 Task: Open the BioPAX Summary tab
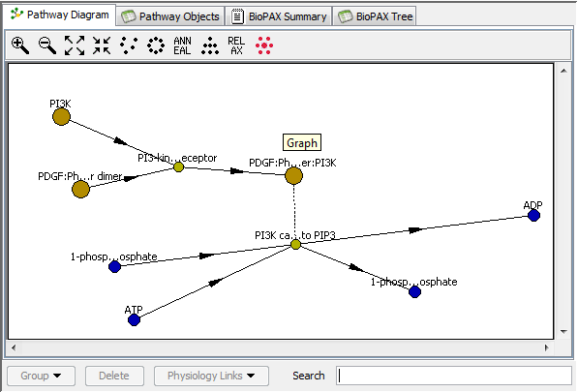click(279, 16)
